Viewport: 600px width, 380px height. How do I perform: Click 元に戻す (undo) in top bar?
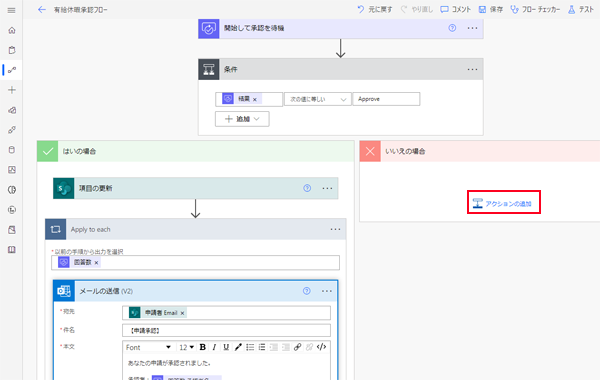click(375, 10)
